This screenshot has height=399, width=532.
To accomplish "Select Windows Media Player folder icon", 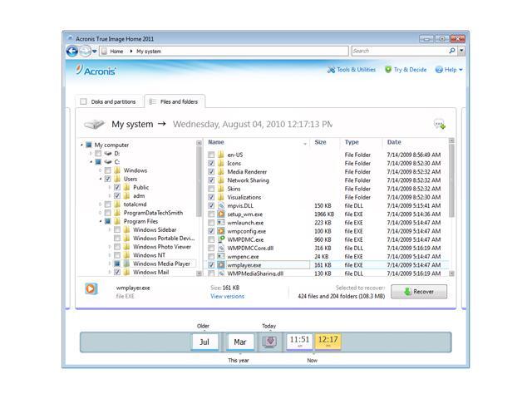I will coord(126,264).
